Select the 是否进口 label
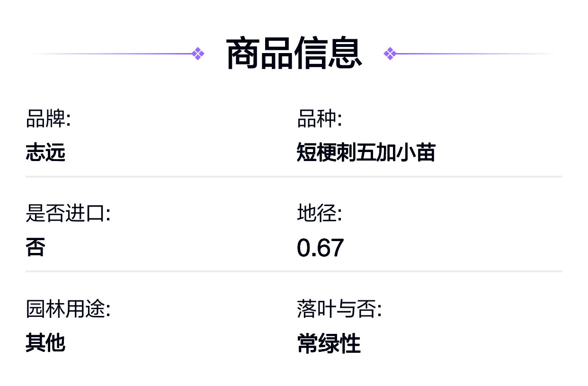The width and height of the screenshot is (588, 386). pyautogui.click(x=68, y=214)
